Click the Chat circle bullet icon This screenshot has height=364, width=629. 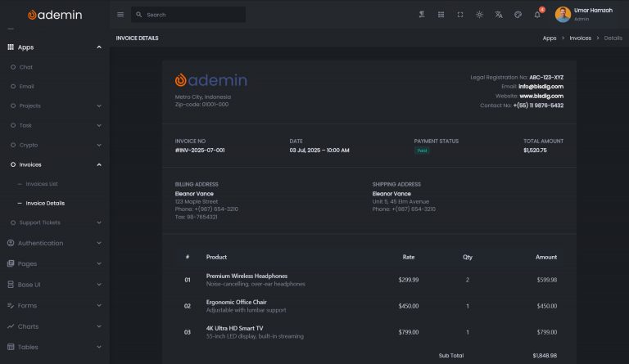(x=13, y=67)
